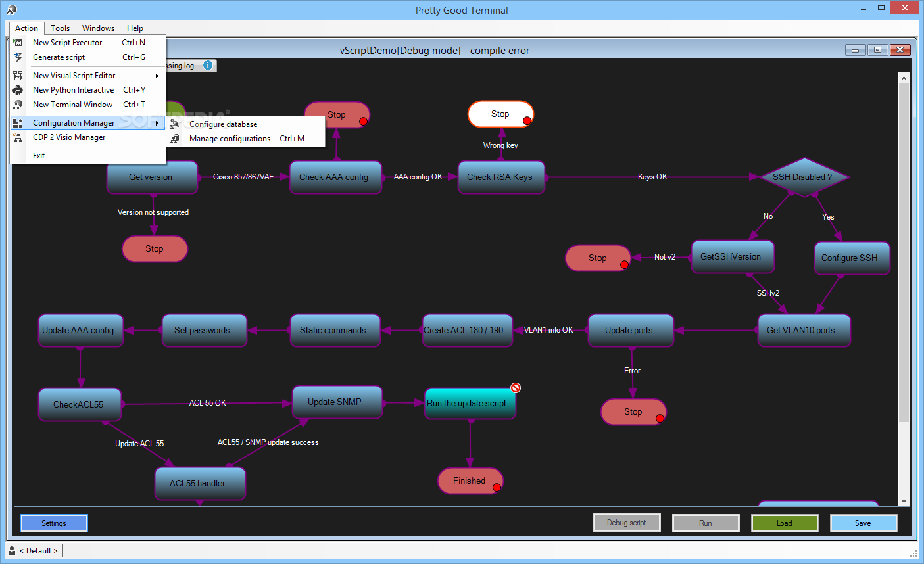This screenshot has width=924, height=564.
Task: Click the Manage configurations icon
Action: pos(174,139)
